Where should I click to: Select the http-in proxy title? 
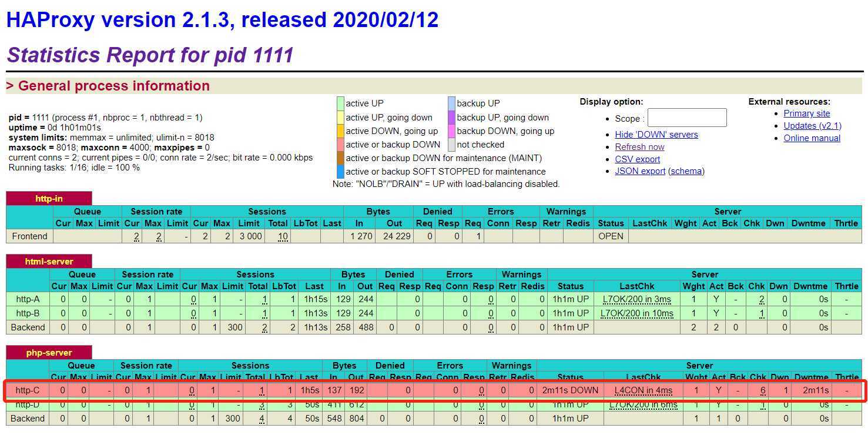tap(49, 199)
